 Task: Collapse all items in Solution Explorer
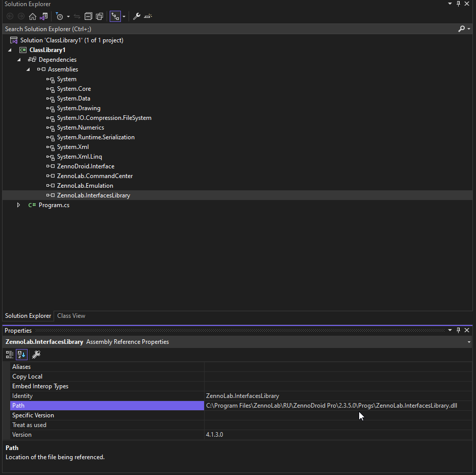pyautogui.click(x=88, y=16)
